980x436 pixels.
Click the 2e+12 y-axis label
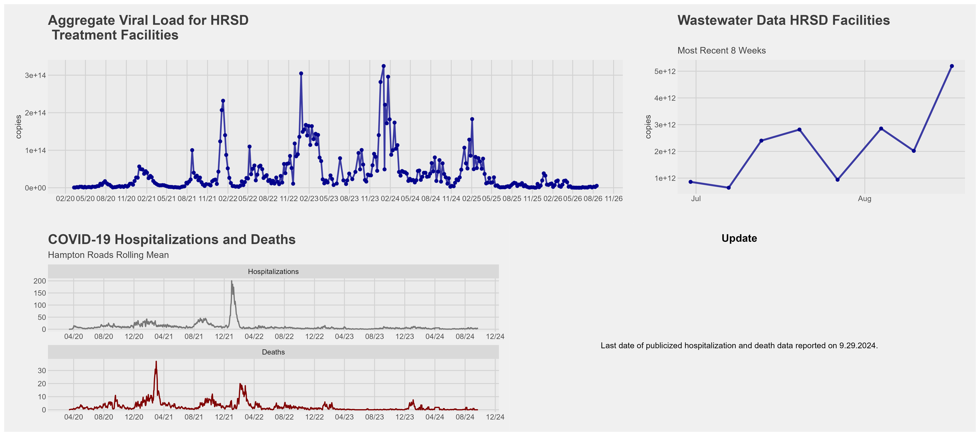pos(665,152)
